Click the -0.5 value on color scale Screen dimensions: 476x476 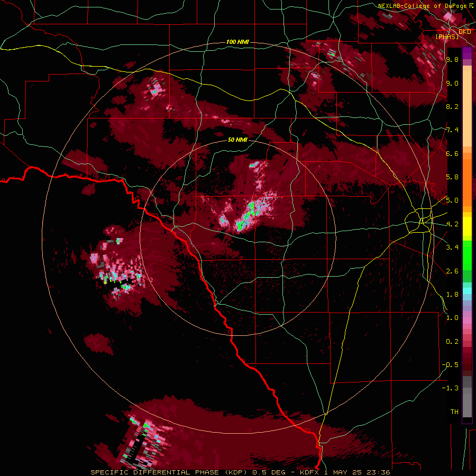450,365
